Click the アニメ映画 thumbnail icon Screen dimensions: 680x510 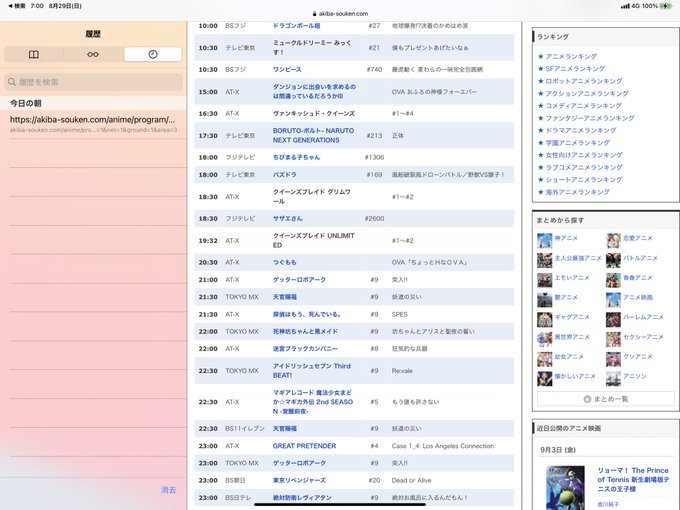[613, 300]
